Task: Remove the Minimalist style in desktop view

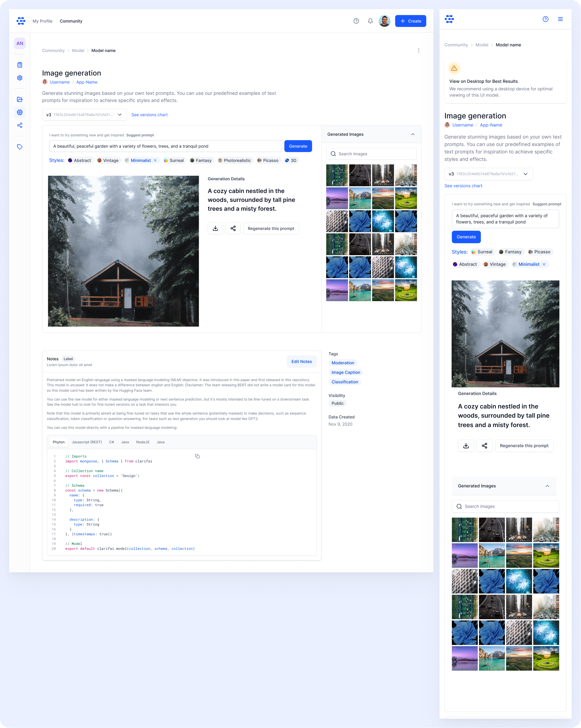Action: point(155,160)
